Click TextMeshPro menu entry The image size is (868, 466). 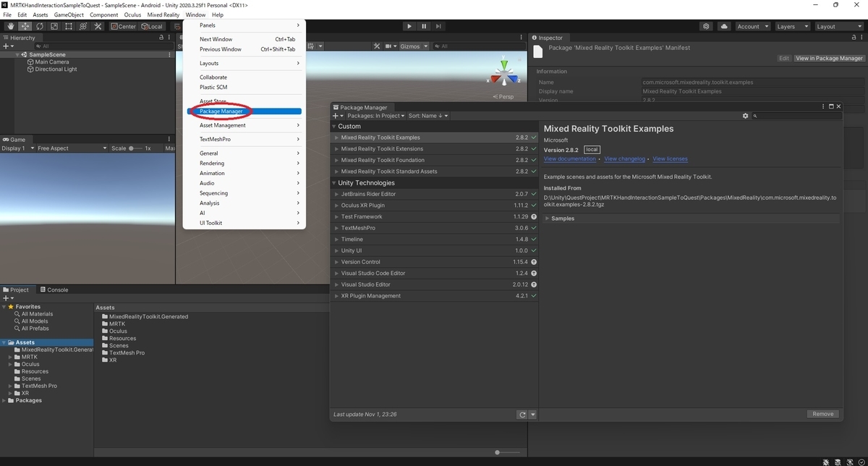tap(244, 140)
